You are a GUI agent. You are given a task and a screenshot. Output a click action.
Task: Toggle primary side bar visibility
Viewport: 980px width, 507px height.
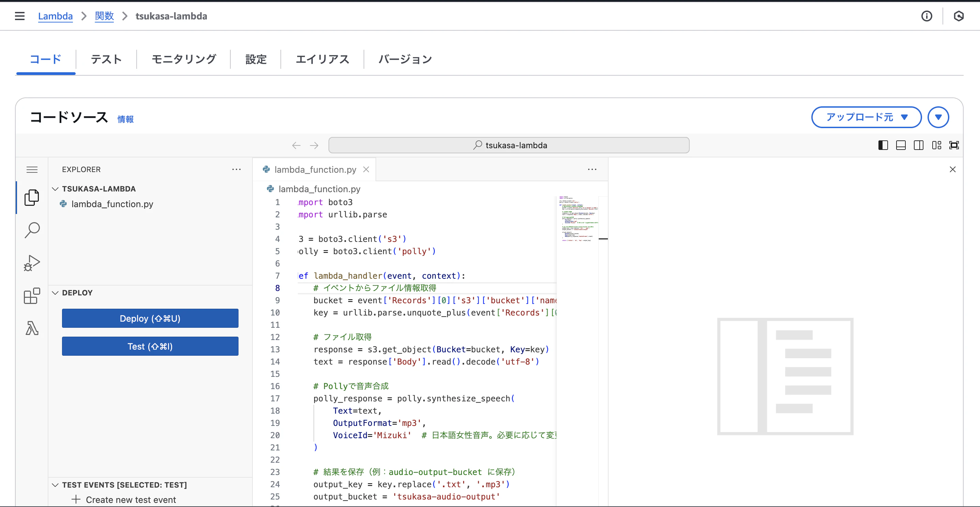(883, 145)
